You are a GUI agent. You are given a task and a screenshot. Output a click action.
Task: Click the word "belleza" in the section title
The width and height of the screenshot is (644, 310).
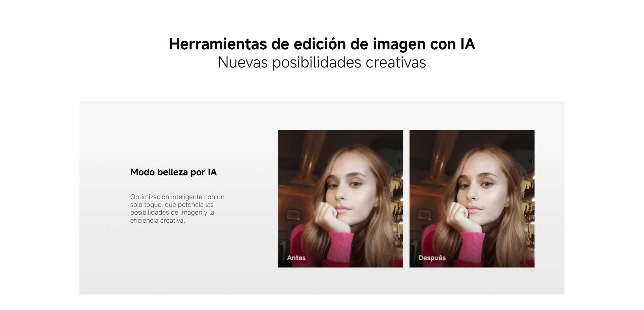[172, 172]
